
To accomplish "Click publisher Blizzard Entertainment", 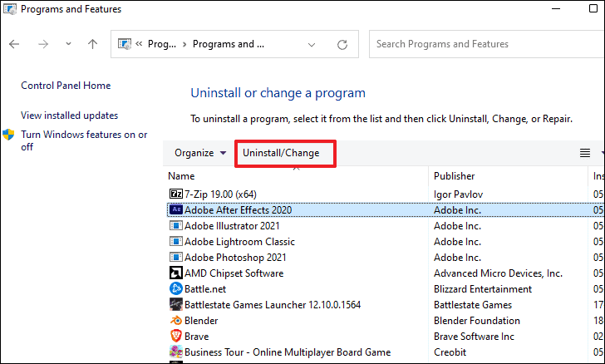I will coord(483,289).
